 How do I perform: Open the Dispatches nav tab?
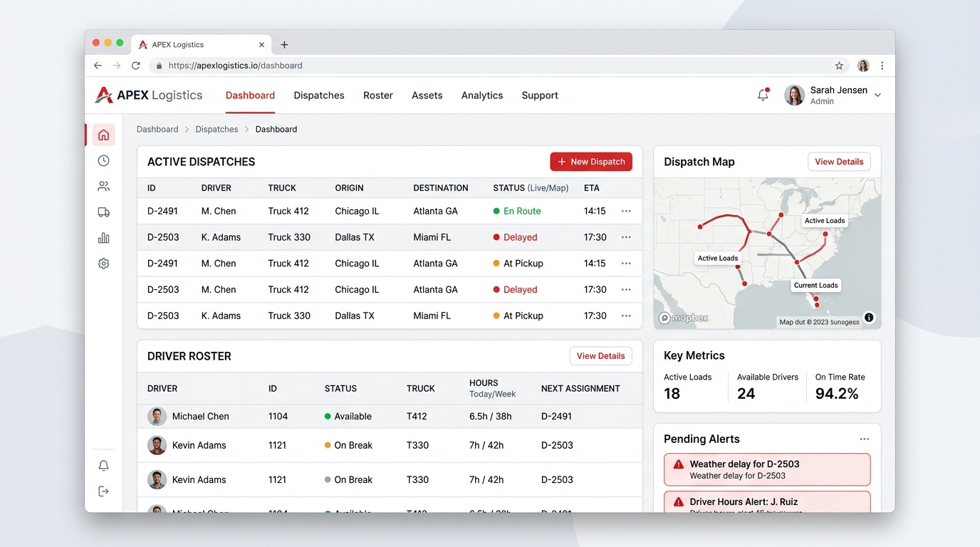[319, 95]
